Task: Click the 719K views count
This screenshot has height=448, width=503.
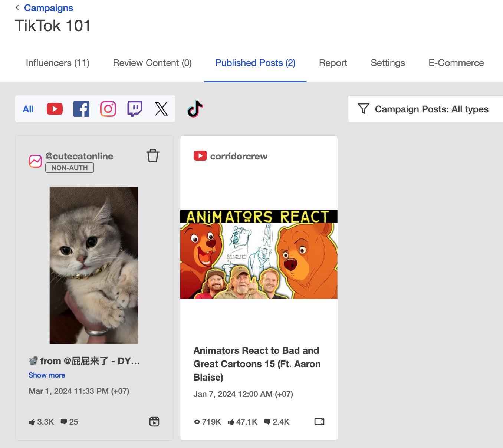Action: click(211, 422)
